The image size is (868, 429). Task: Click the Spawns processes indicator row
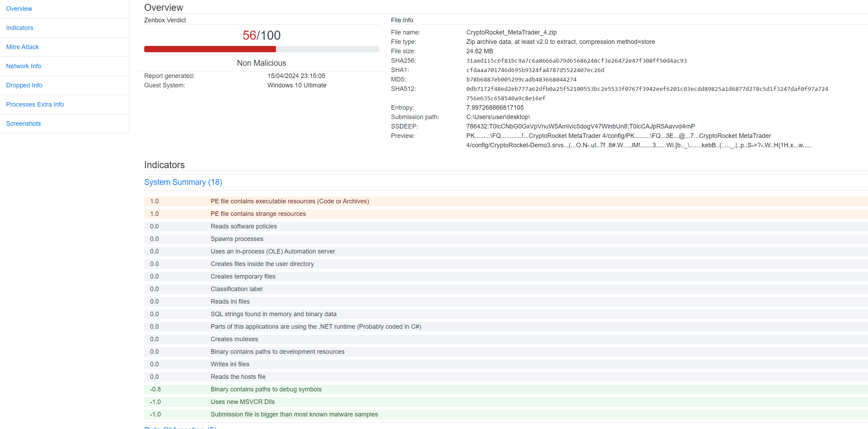[x=237, y=239]
